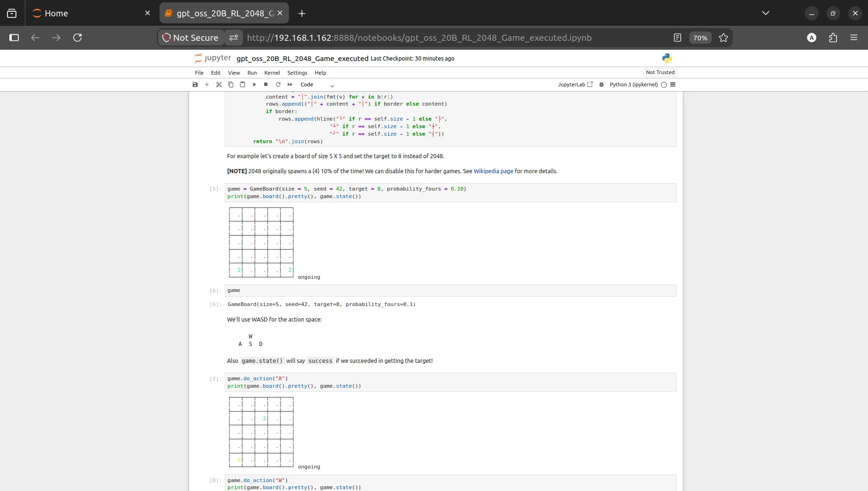This screenshot has height=491, width=868.
Task: Click the Jupyter logo
Action: click(x=213, y=58)
